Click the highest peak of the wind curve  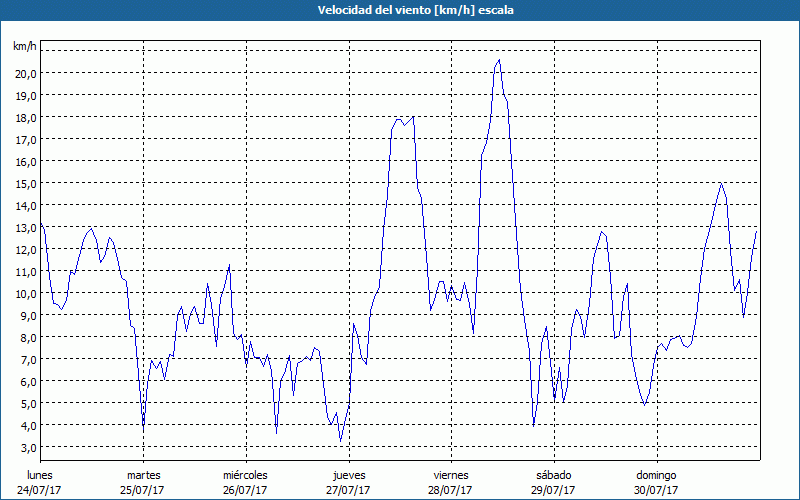499,61
